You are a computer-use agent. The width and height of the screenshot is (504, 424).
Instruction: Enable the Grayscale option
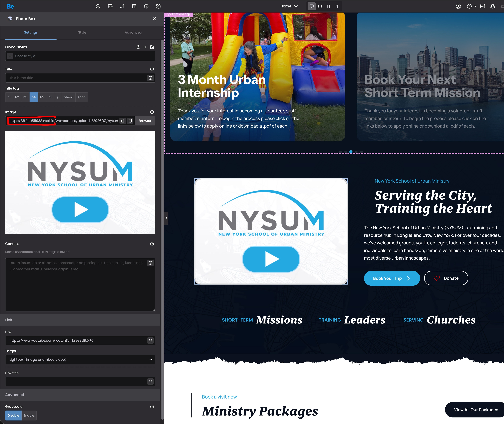point(29,415)
